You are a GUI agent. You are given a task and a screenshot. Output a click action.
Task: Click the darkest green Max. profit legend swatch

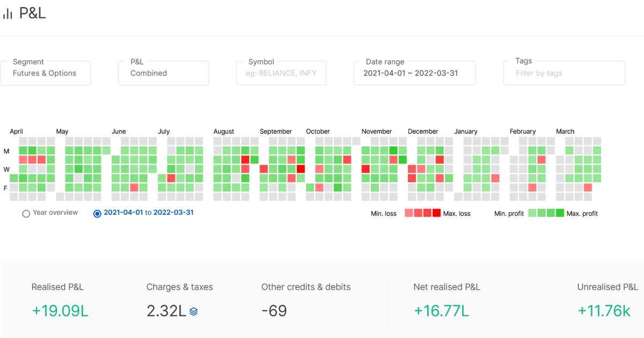pyautogui.click(x=560, y=213)
